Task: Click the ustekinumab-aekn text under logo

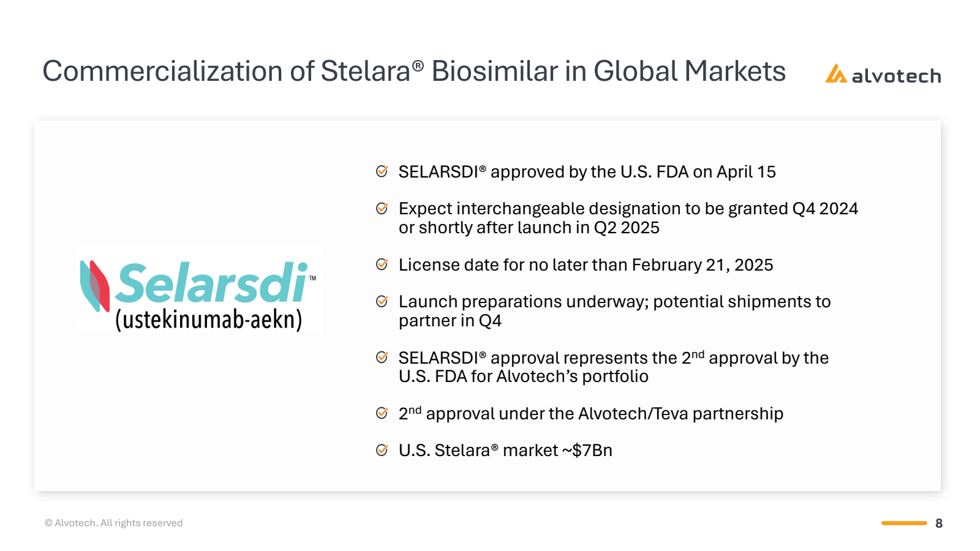Action: [209, 319]
